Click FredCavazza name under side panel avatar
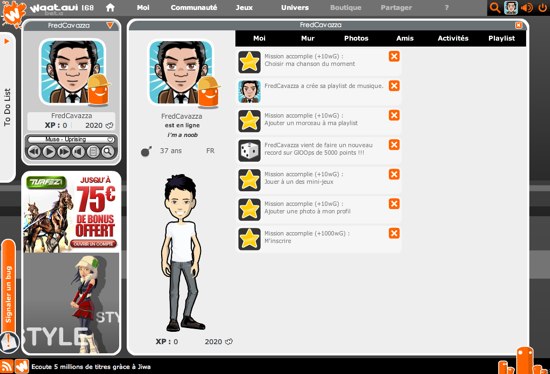Image resolution: width=550 pixels, height=374 pixels. pyautogui.click(x=72, y=116)
